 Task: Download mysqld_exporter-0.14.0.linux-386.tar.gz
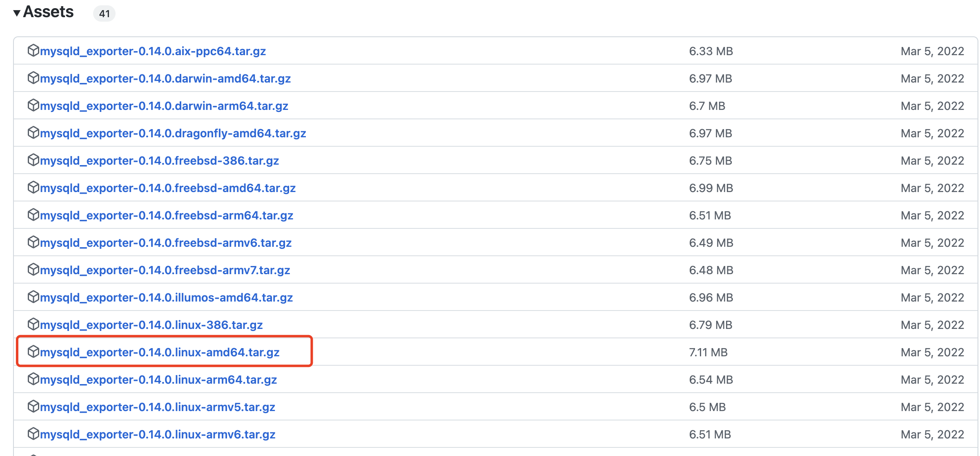pos(151,325)
